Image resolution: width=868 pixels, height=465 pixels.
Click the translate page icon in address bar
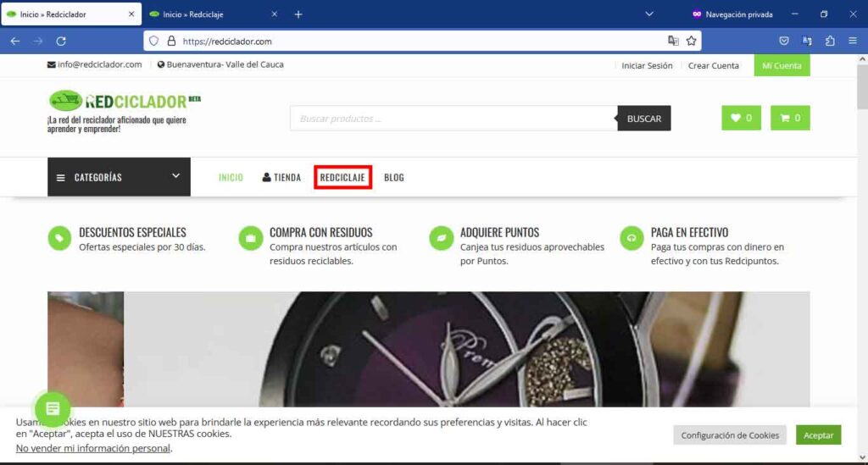673,41
